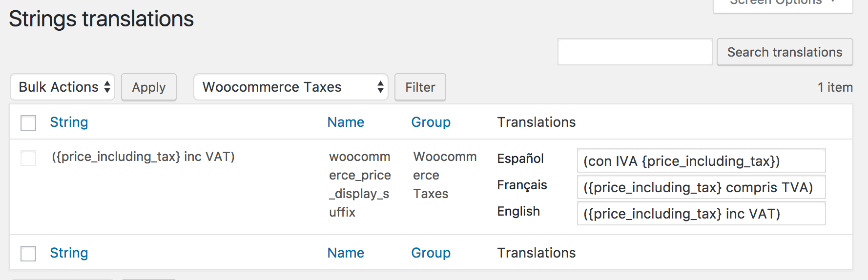This screenshot has width=868, height=280.
Task: Edit the Français translation field
Action: [x=701, y=187]
